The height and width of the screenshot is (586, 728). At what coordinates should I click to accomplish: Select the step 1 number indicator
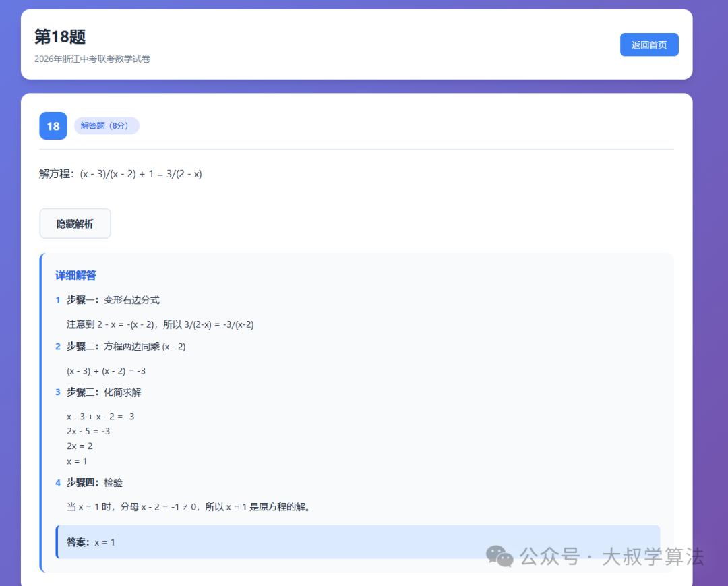click(x=57, y=300)
